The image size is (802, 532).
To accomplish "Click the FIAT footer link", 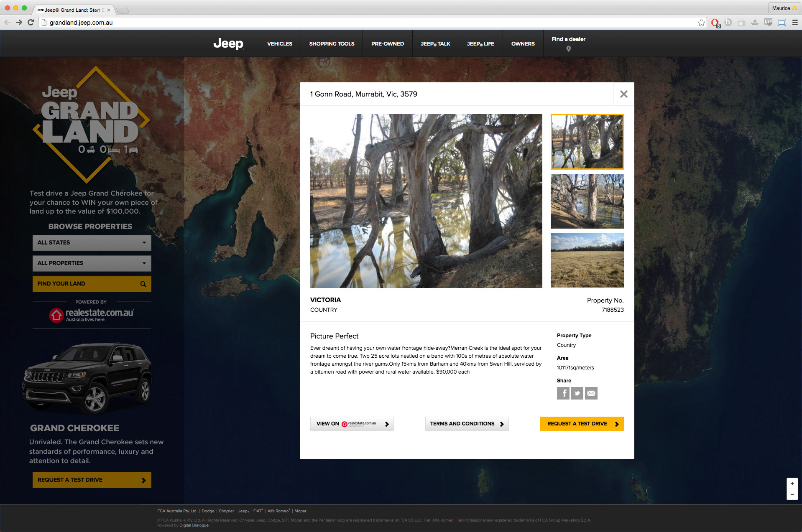I will click(258, 511).
